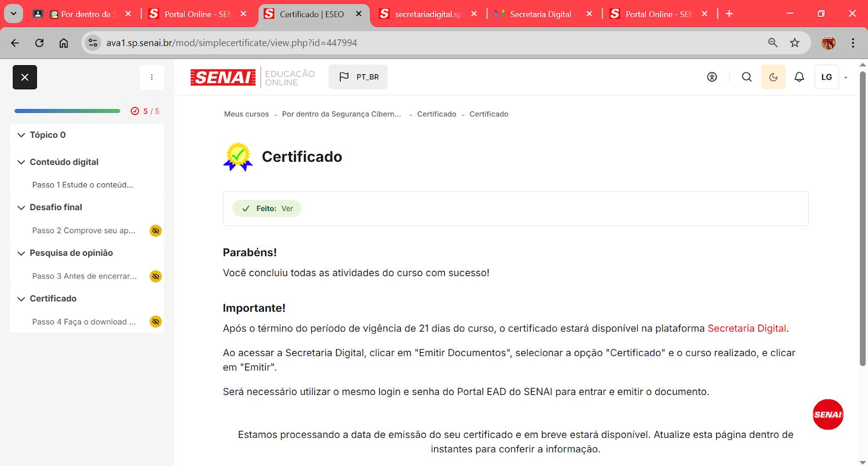
Task: Collapse the Conteúdo digital section
Action: [21, 162]
